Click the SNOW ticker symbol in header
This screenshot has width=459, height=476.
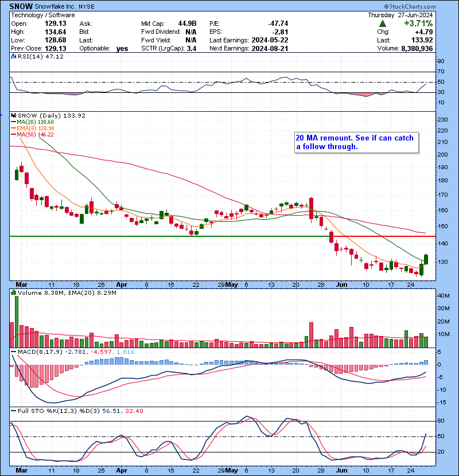pyautogui.click(x=21, y=6)
